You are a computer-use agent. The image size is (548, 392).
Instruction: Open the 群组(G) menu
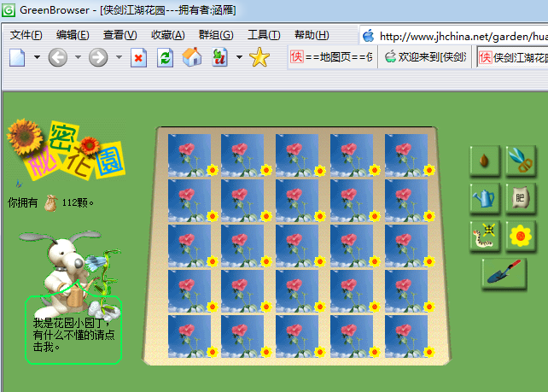[x=216, y=35]
